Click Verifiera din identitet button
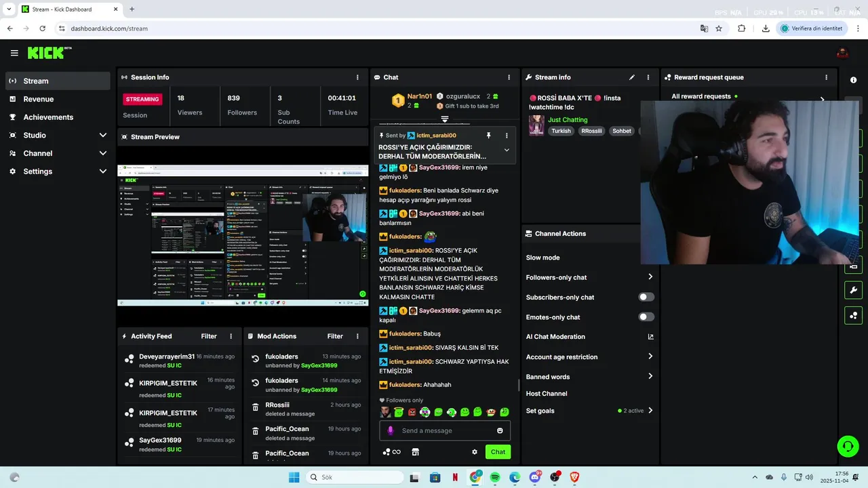This screenshot has height=488, width=868. [812, 28]
